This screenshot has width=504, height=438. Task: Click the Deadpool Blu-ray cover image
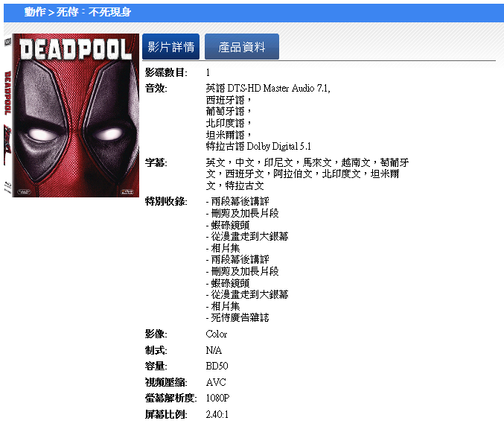[x=72, y=115]
